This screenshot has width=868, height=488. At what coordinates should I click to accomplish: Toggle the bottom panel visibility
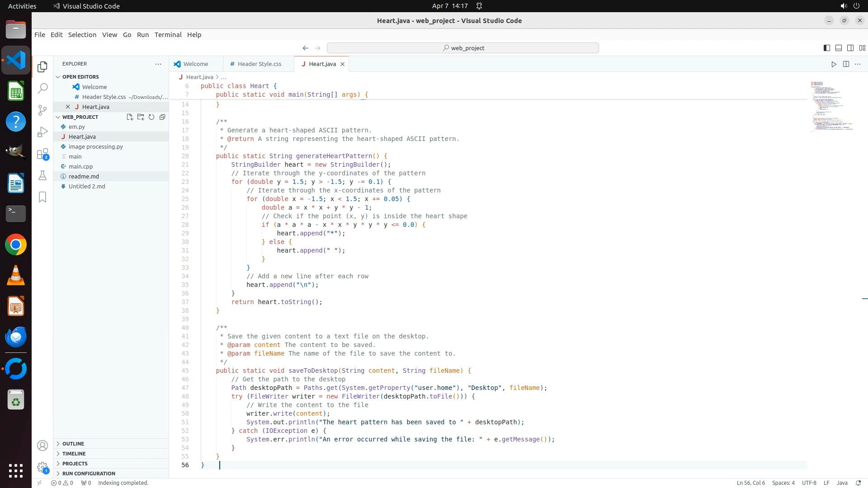coord(839,48)
